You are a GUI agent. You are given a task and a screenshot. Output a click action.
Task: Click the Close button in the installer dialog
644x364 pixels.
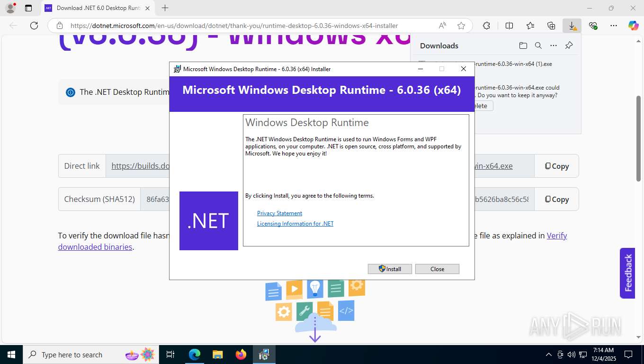click(437, 269)
